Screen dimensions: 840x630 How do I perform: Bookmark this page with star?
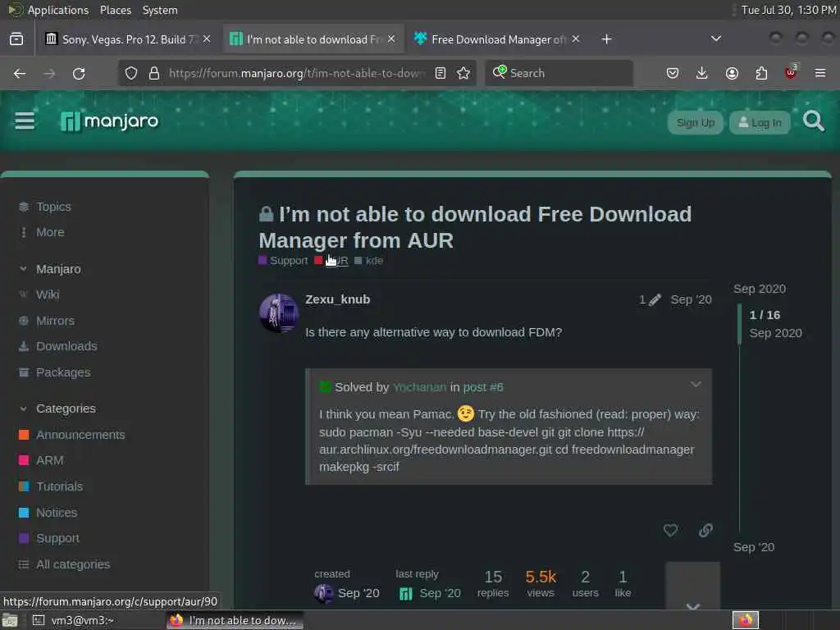pos(464,73)
